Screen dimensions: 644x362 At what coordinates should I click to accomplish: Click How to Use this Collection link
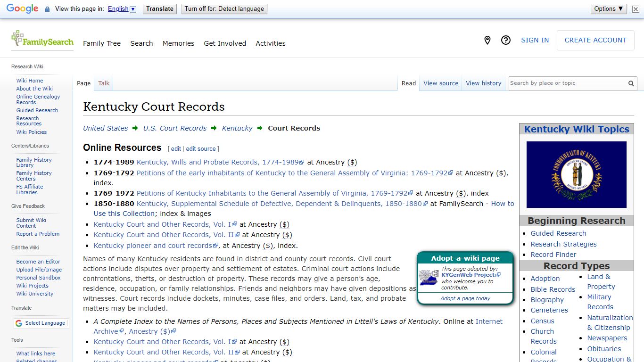tap(304, 208)
